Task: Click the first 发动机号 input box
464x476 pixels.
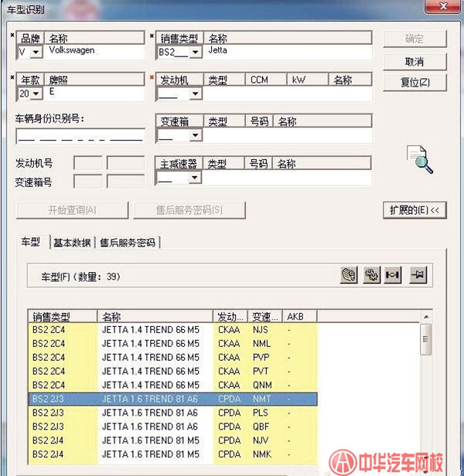Action: [88, 163]
